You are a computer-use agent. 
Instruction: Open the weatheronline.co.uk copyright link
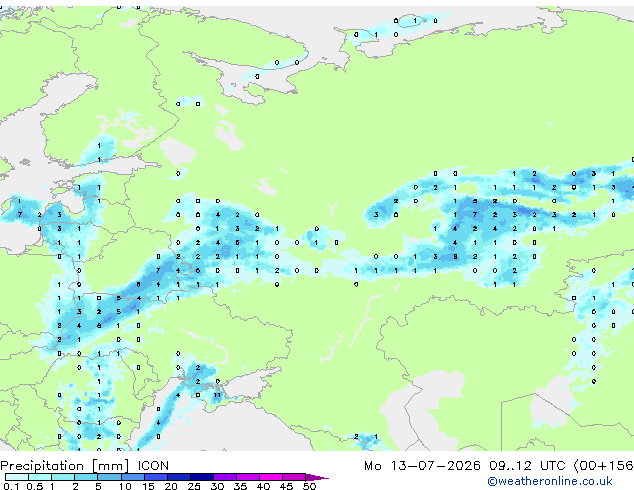(550, 481)
